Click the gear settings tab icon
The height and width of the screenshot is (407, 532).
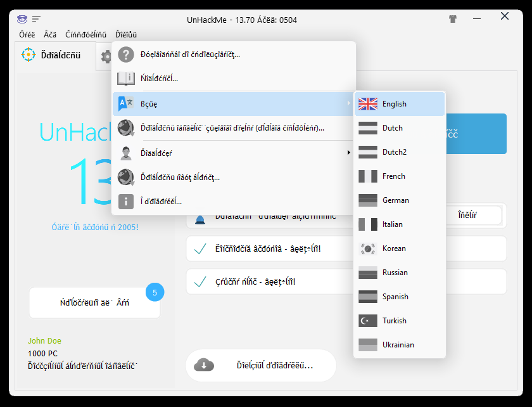click(106, 56)
